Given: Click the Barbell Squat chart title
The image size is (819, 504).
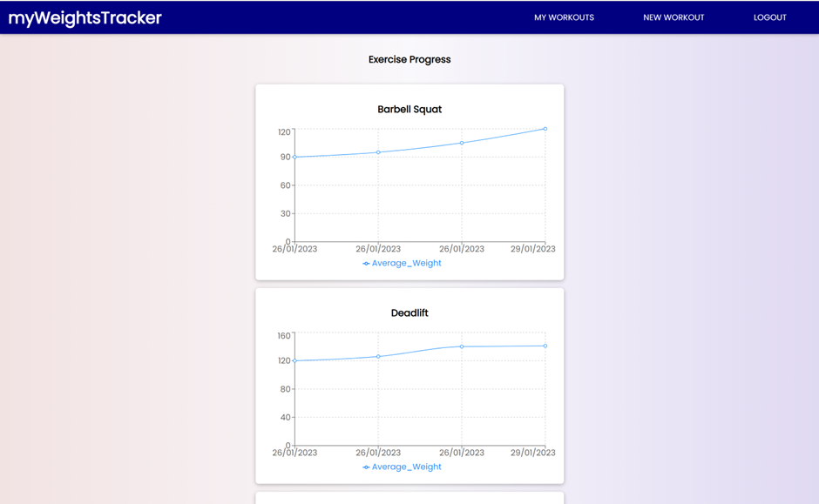Looking at the screenshot, I should coord(409,109).
